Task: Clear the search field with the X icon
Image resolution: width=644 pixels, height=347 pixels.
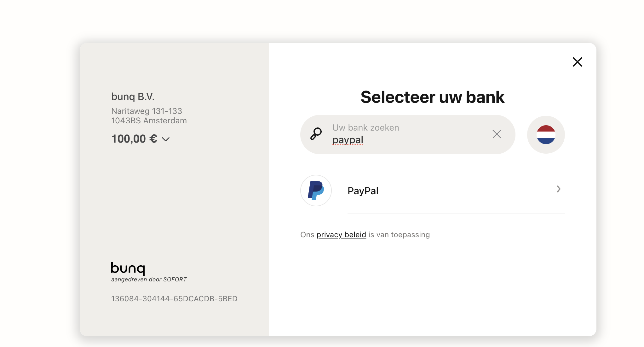Action: 497,134
